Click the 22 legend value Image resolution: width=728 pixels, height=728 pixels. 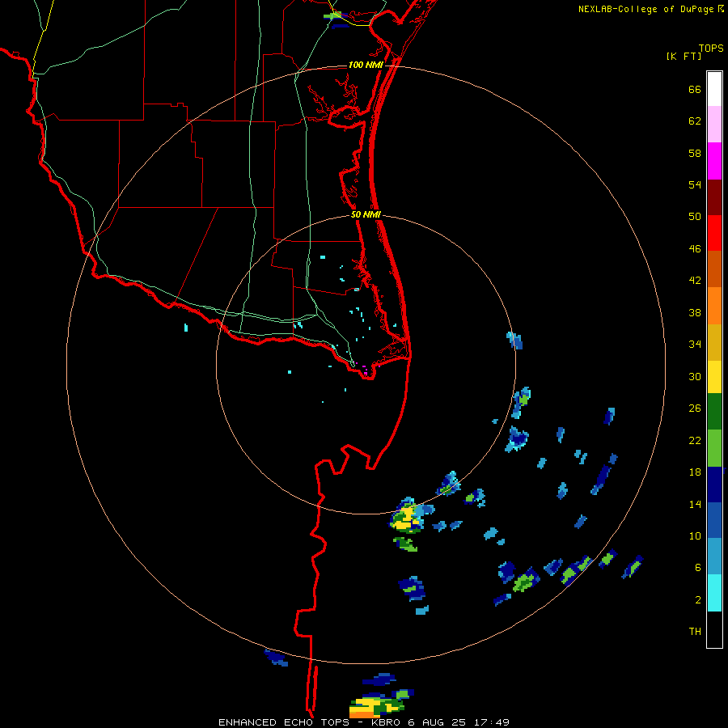click(x=695, y=441)
